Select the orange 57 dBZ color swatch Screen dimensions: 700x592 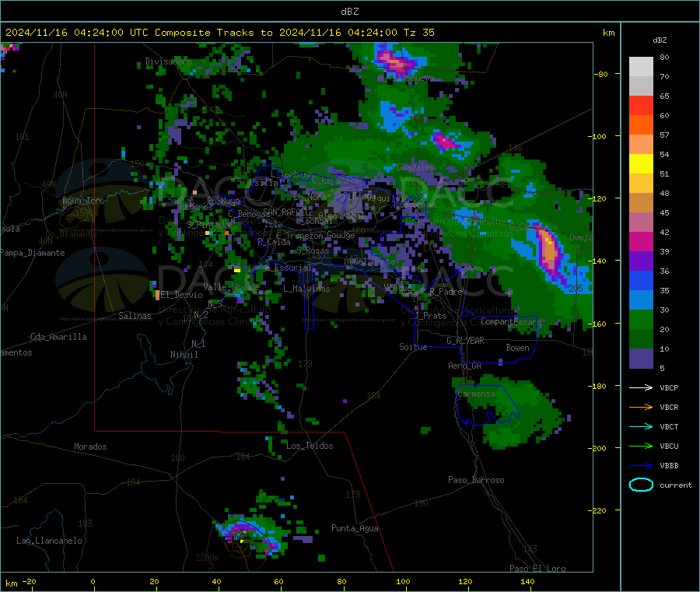pyautogui.click(x=641, y=125)
